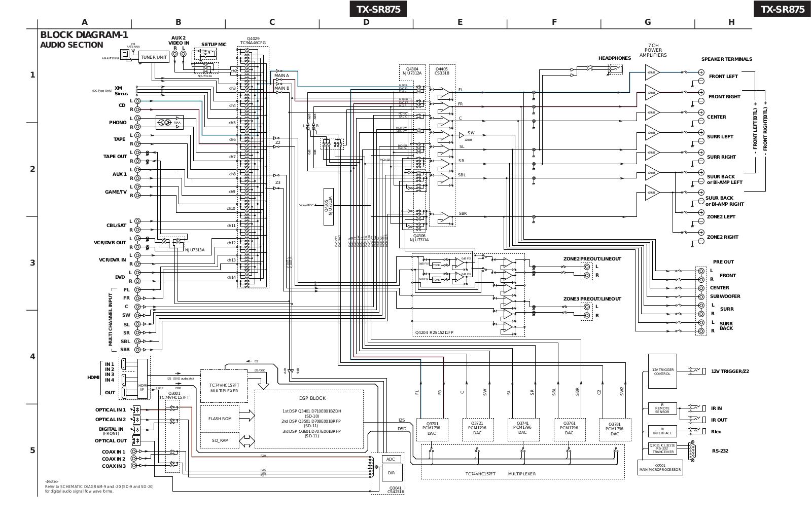Select the OPTICAL IN 2 input label
Screen dimensions: 812x525
110,420
